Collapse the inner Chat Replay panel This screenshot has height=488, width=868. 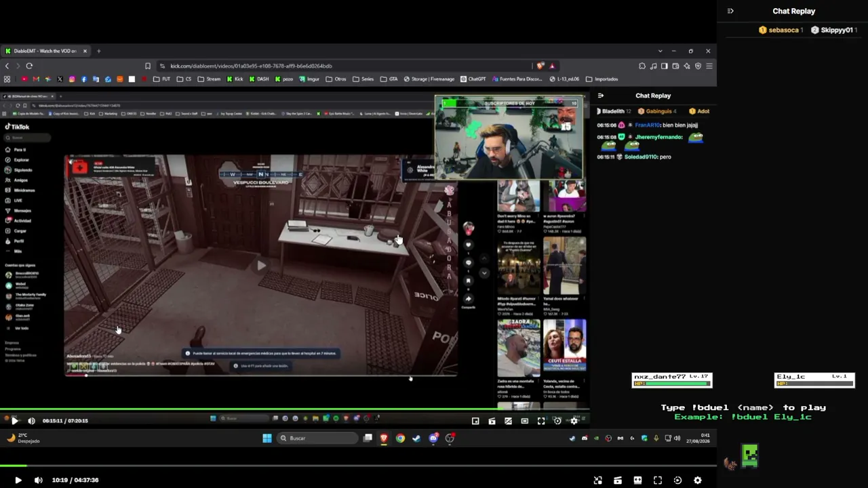[x=600, y=96]
